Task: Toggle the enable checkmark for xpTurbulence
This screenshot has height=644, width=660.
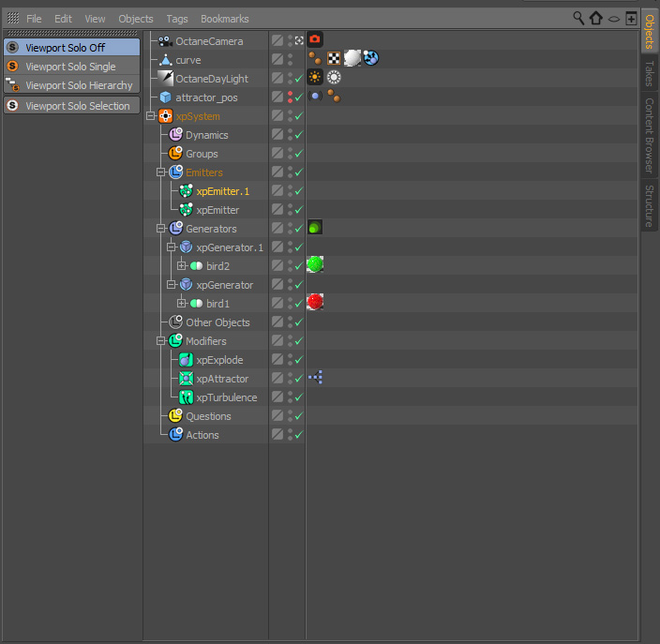Action: click(x=299, y=397)
